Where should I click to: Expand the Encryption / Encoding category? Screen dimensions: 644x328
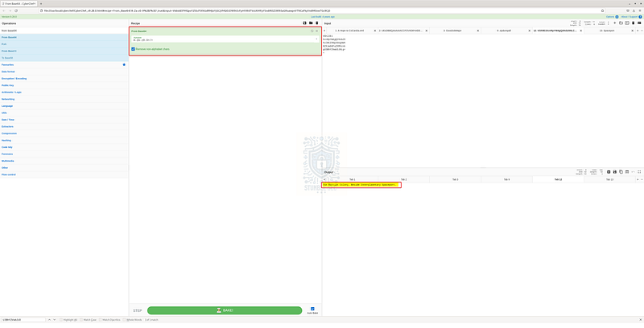tap(64, 78)
